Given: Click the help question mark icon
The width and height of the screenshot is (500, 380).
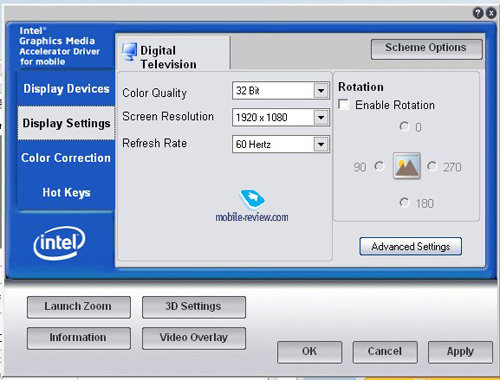Looking at the screenshot, I should (x=478, y=13).
